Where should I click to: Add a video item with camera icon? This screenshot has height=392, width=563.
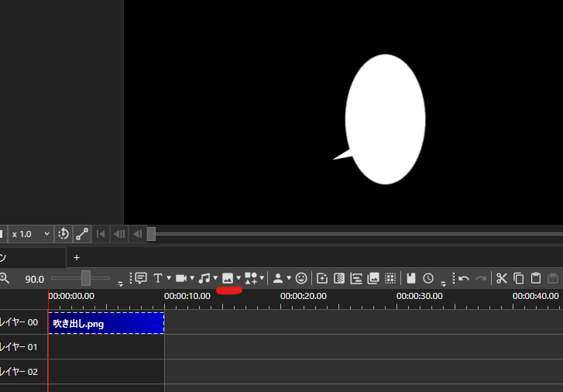click(x=181, y=278)
